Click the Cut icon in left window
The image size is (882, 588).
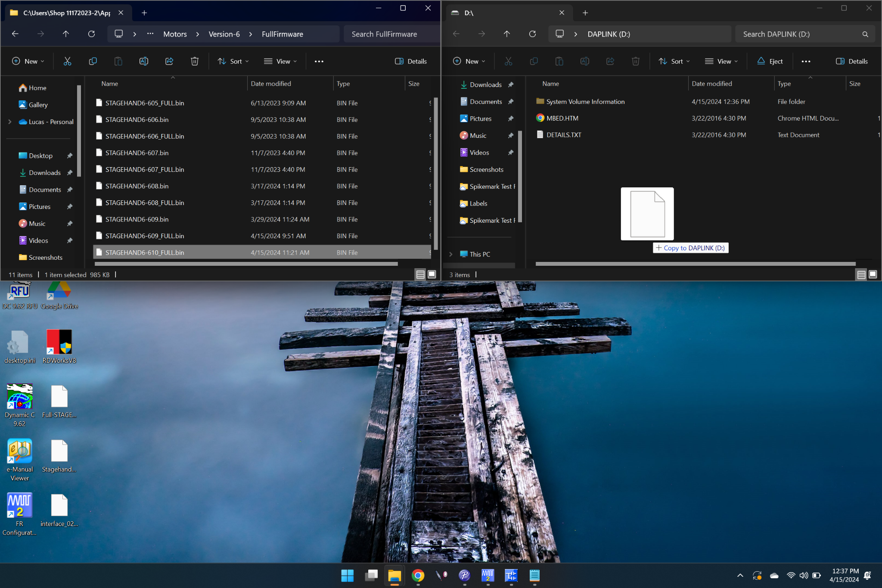coord(67,61)
